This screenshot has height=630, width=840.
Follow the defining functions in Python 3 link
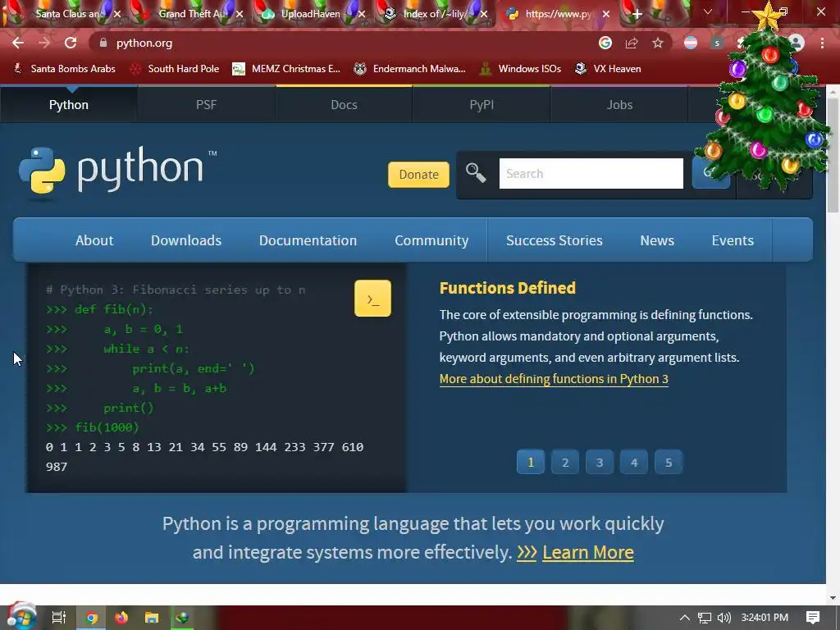554,379
